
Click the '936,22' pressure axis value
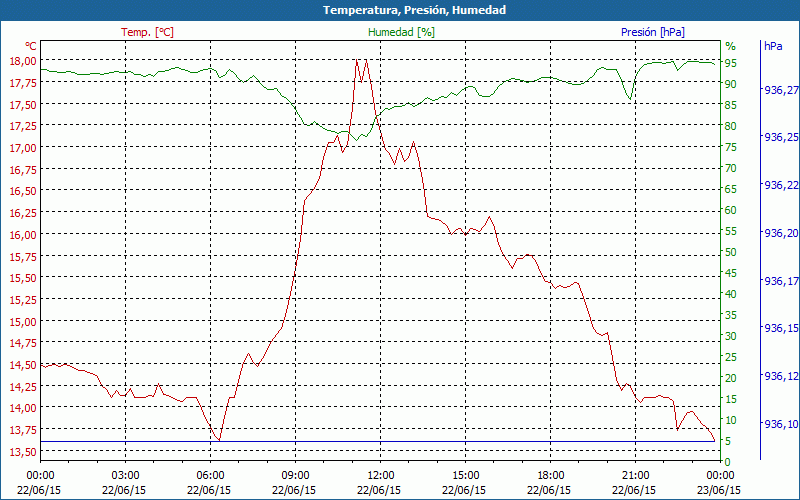click(x=781, y=185)
